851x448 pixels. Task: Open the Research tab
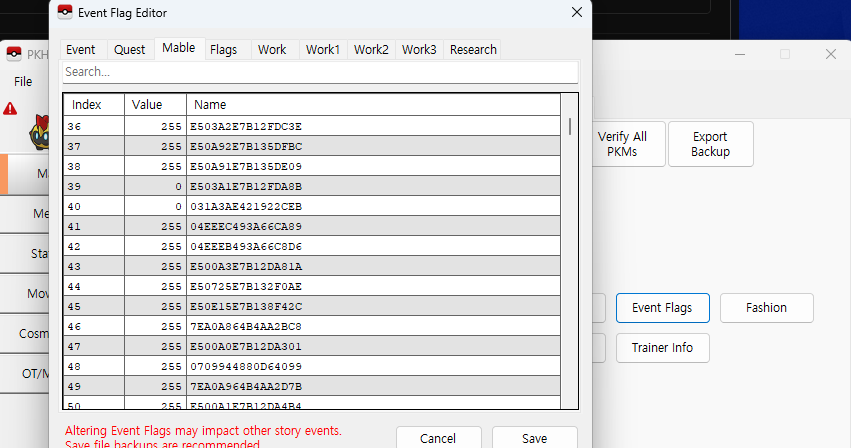pos(471,50)
